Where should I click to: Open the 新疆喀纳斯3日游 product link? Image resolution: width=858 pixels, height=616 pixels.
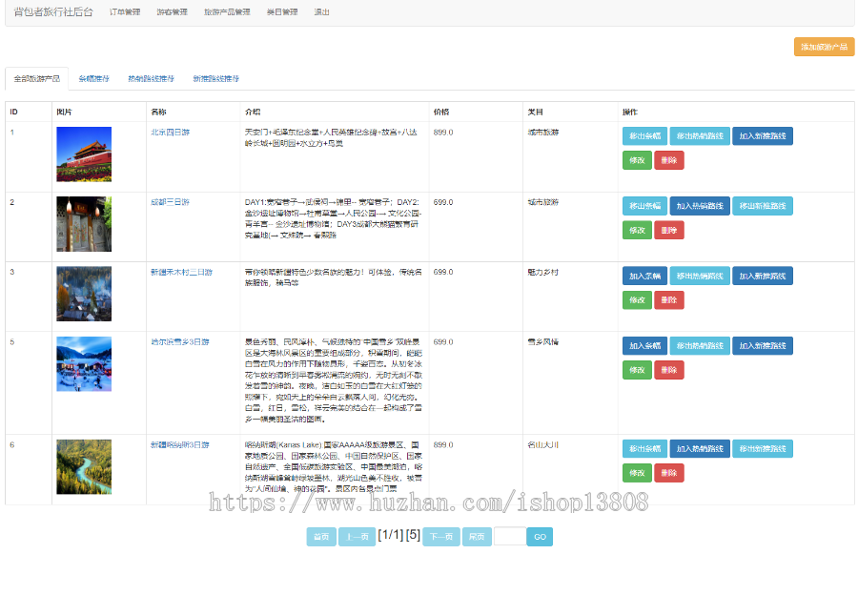click(180, 445)
